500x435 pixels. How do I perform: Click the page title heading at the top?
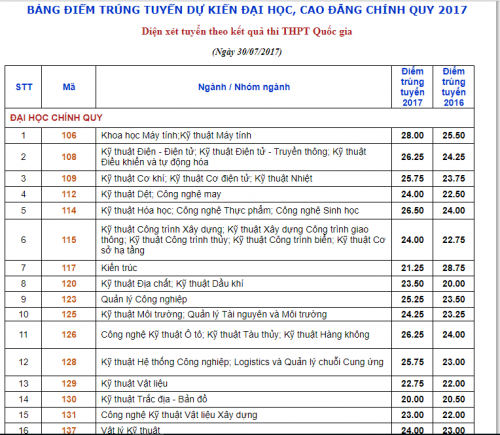point(247,10)
